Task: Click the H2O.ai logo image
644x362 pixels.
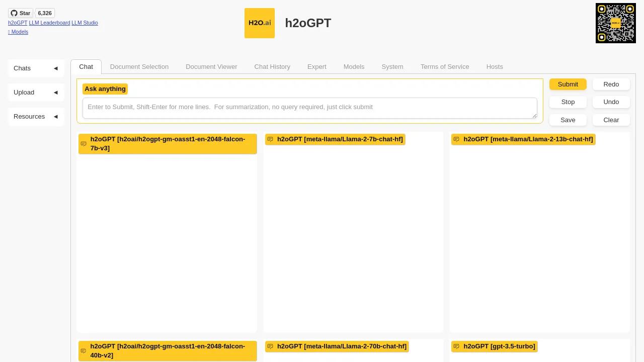Action: pyautogui.click(x=260, y=23)
